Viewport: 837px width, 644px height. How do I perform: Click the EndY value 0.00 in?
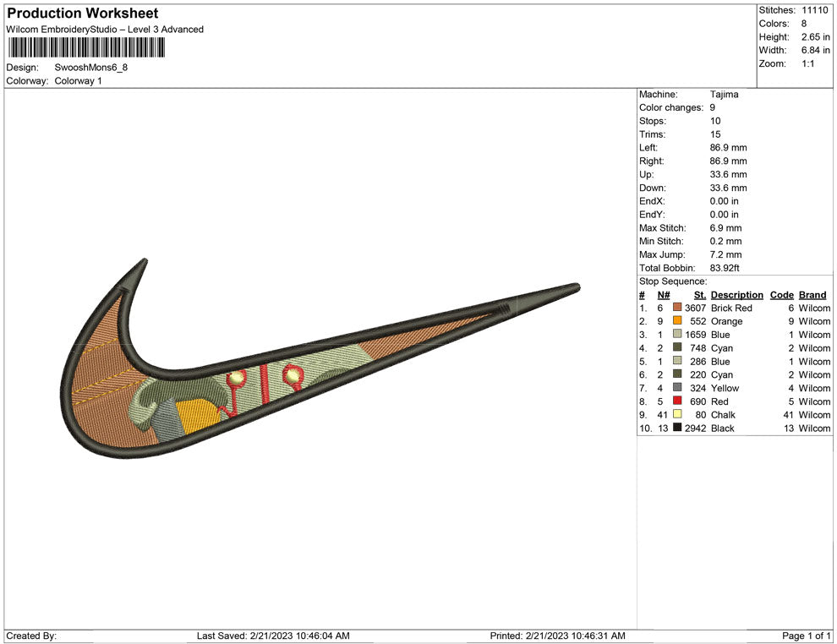725,214
